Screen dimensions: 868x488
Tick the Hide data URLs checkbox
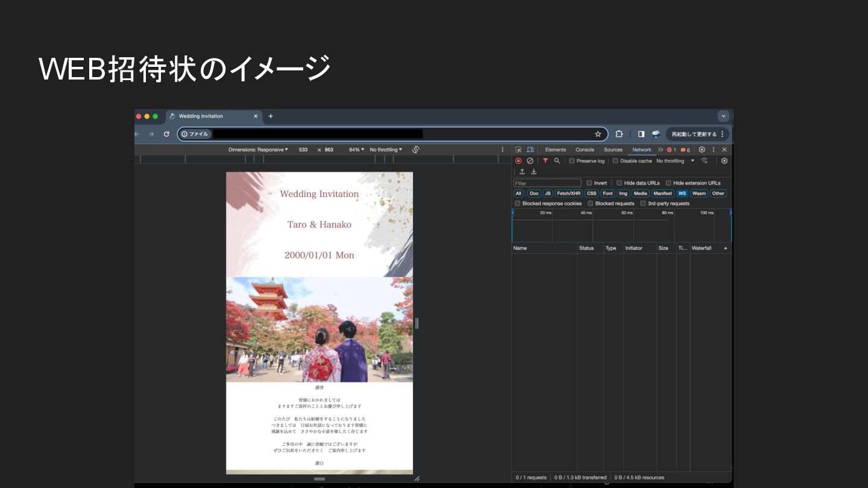(619, 183)
